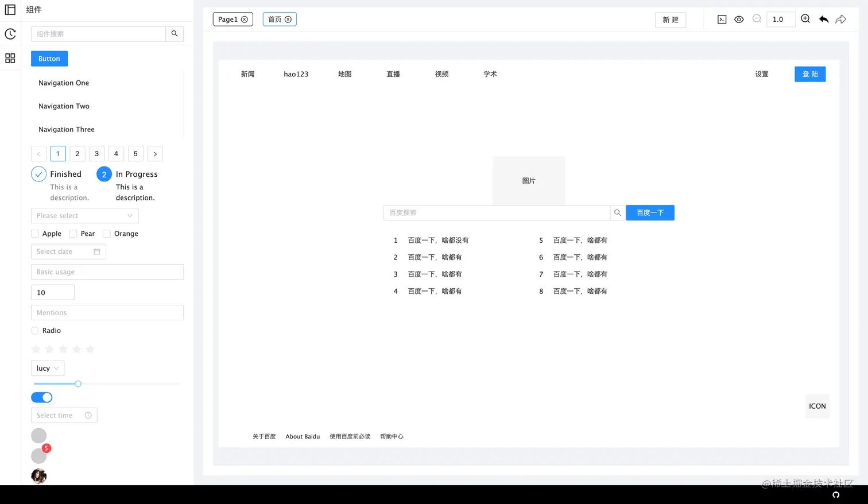
Task: Click the avatar with red badge 5
Action: click(38, 456)
